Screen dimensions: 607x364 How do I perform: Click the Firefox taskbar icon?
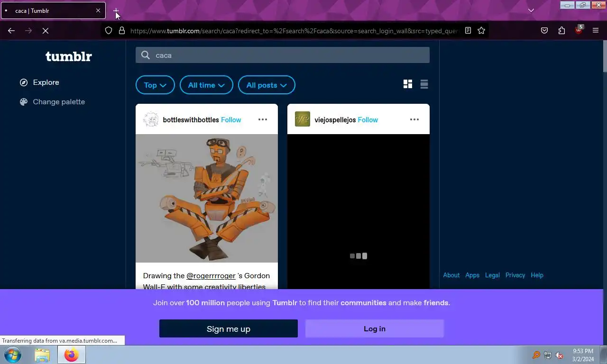click(x=72, y=355)
